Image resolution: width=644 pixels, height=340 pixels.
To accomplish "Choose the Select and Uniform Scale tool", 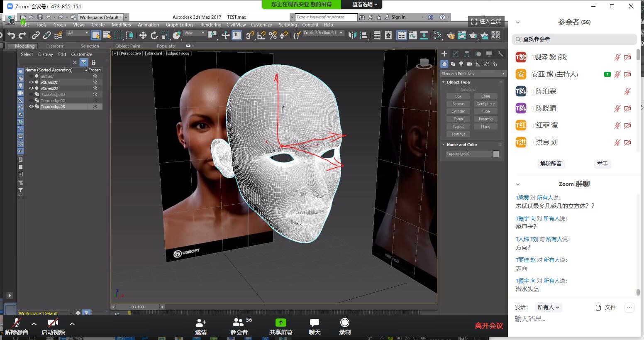I will tap(165, 36).
